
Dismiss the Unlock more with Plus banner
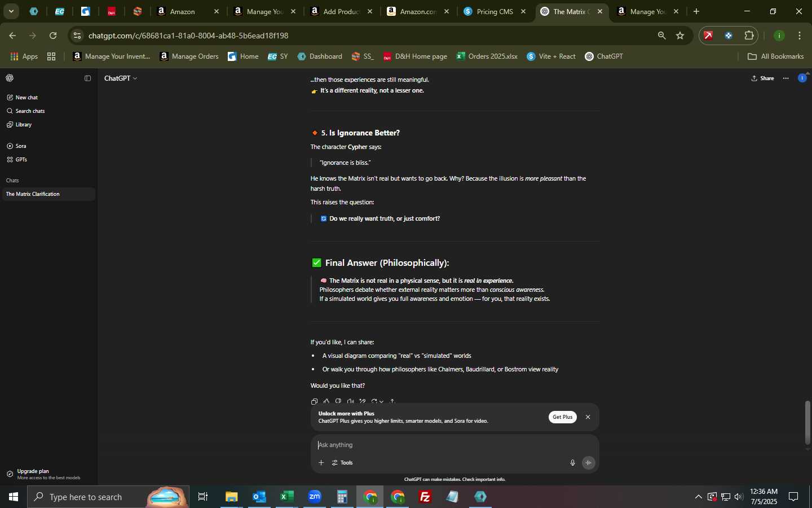(x=588, y=417)
